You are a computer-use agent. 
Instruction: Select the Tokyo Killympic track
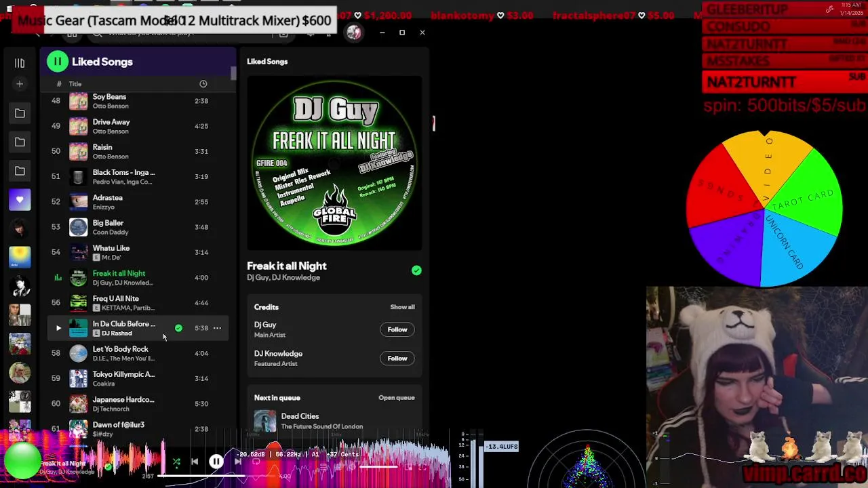click(x=138, y=378)
